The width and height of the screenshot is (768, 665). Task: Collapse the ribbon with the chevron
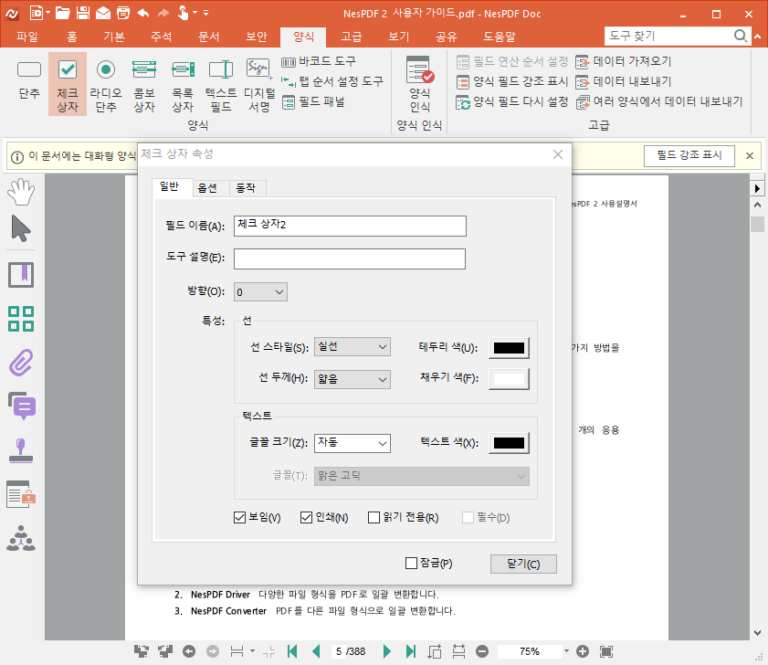(758, 36)
